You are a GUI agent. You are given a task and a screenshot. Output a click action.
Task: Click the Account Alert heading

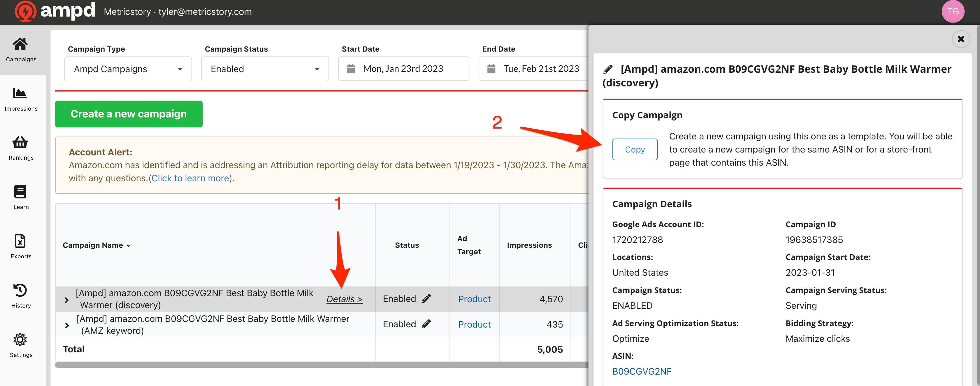click(100, 152)
